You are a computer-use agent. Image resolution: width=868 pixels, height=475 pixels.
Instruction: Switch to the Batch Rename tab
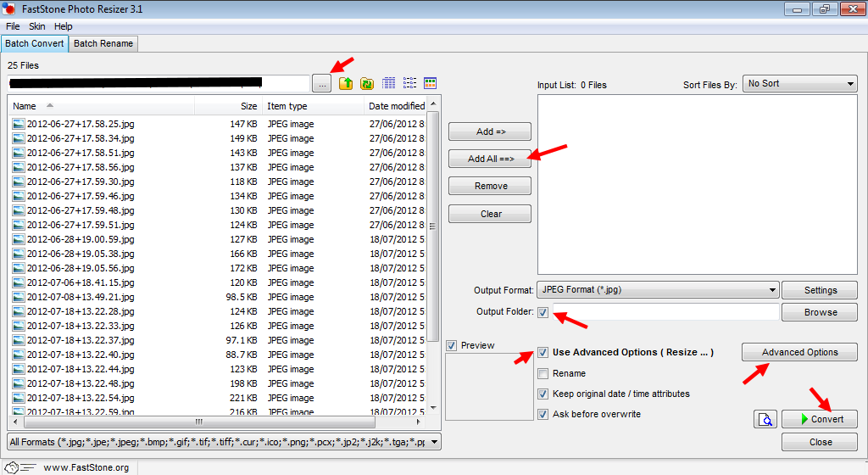[x=103, y=44]
